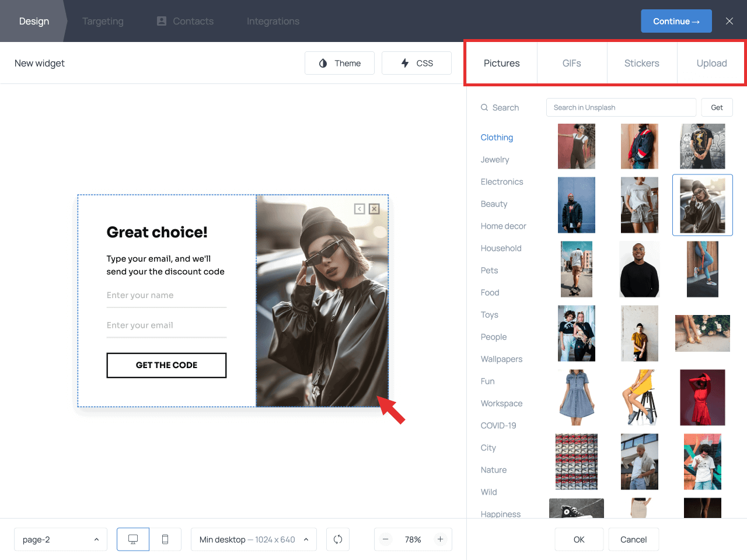Close the editor with top-right X
This screenshot has width=747, height=560.
[729, 21]
